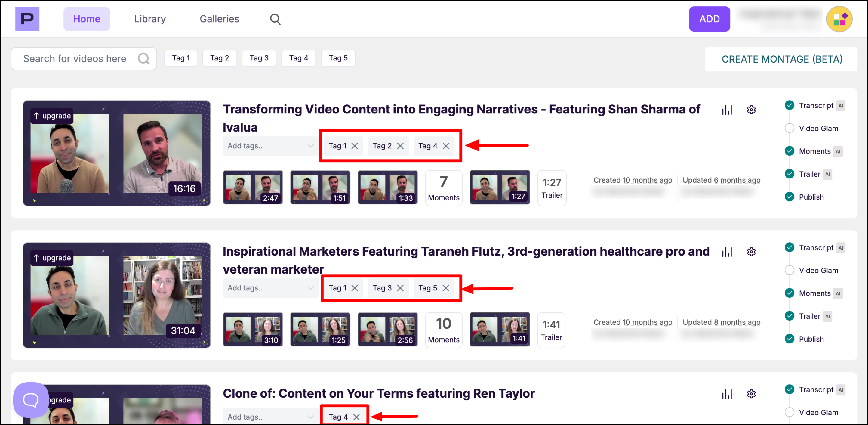This screenshot has height=425, width=868.
Task: Click the purple ADD button
Action: click(x=709, y=19)
